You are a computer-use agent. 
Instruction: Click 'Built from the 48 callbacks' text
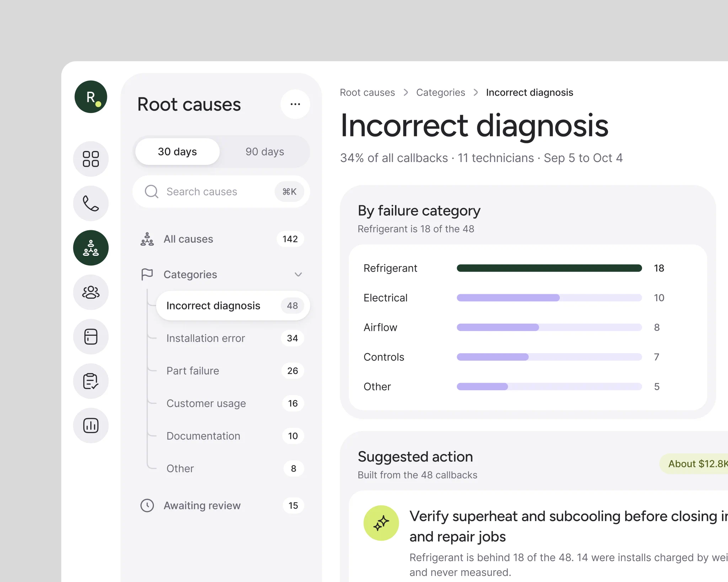click(417, 475)
